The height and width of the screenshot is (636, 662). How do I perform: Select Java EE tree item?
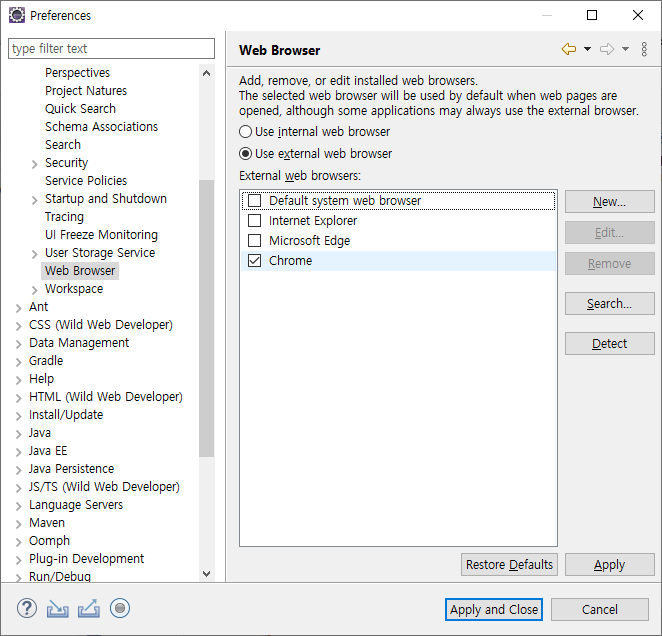[x=48, y=451]
